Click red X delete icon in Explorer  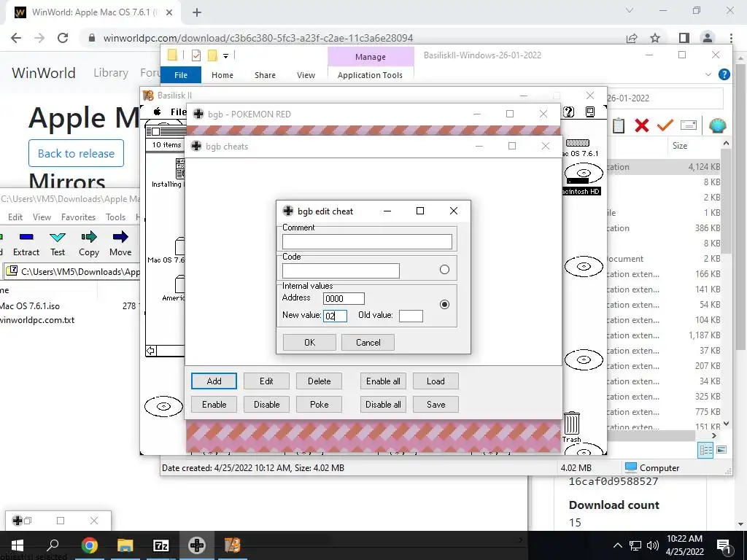pos(641,125)
